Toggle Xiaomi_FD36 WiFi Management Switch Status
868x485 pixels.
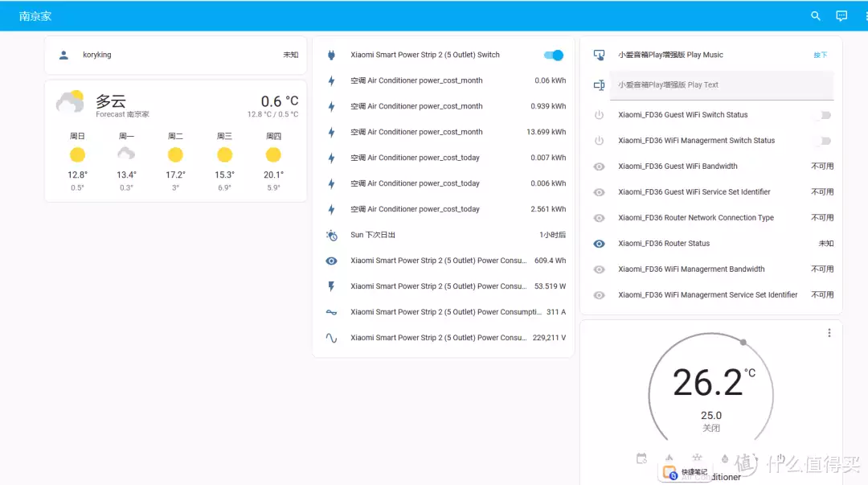click(821, 141)
